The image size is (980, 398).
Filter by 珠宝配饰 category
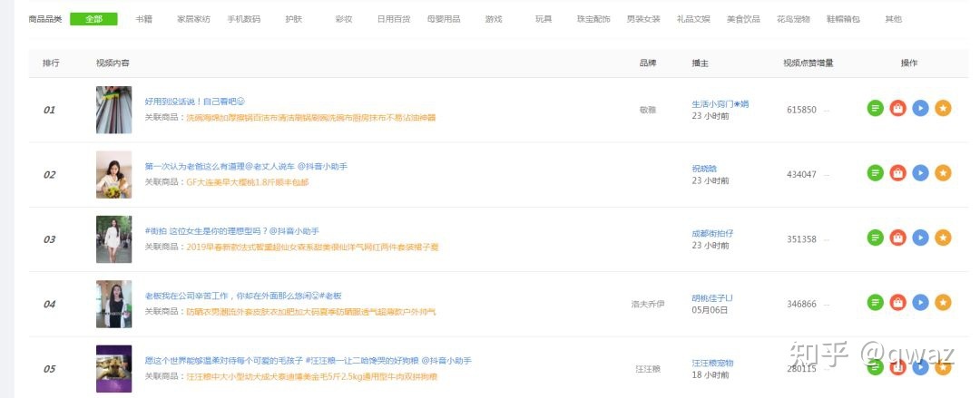pyautogui.click(x=593, y=19)
